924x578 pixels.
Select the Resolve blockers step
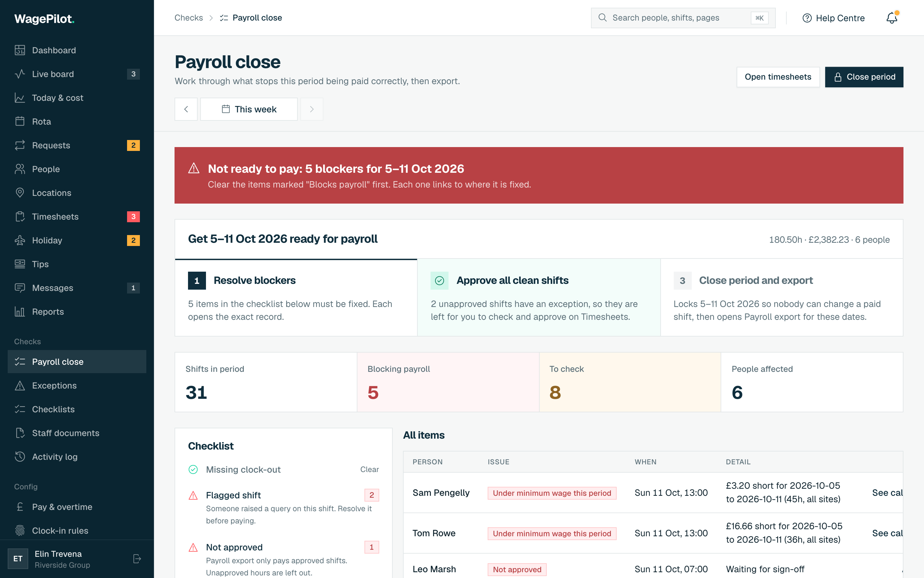point(296,297)
